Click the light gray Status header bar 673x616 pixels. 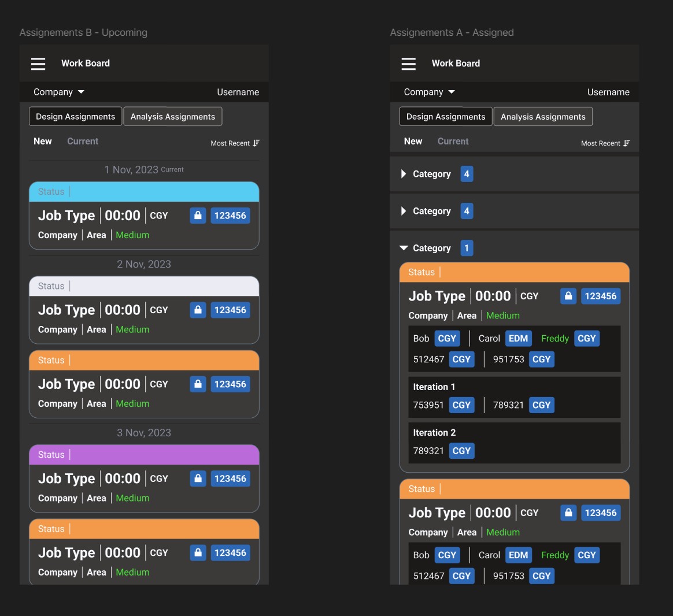pos(144,286)
